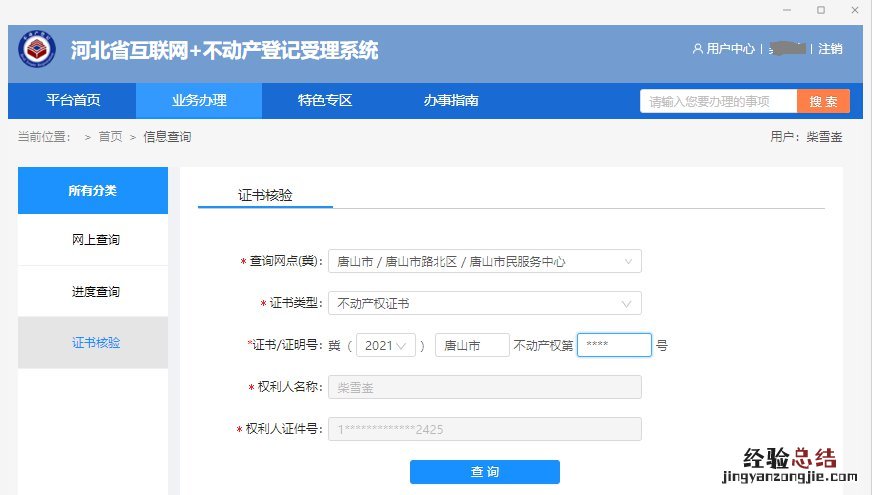The height and width of the screenshot is (495, 872).
Task: Click the certificate number field showing ****
Action: tap(615, 345)
